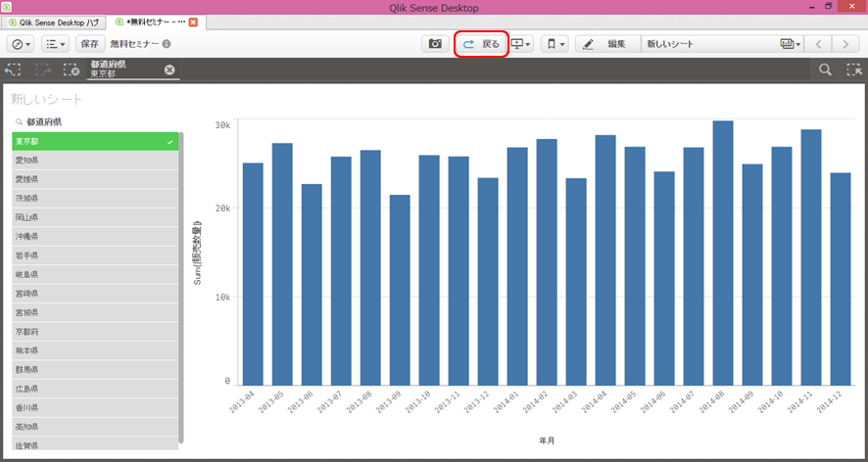Deselect 東京都 in the filter list
Viewport: 868px width, 462px height.
coord(94,141)
